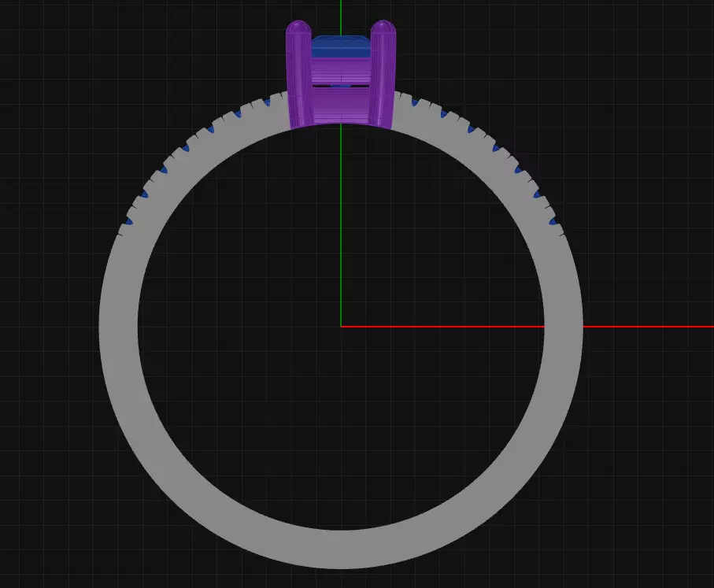Click the origin where the axes meet

341,327
